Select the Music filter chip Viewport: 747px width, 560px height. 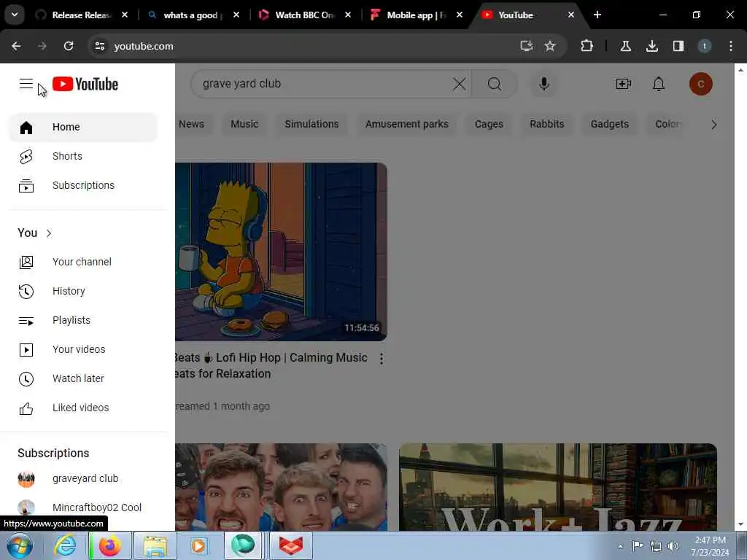click(244, 124)
